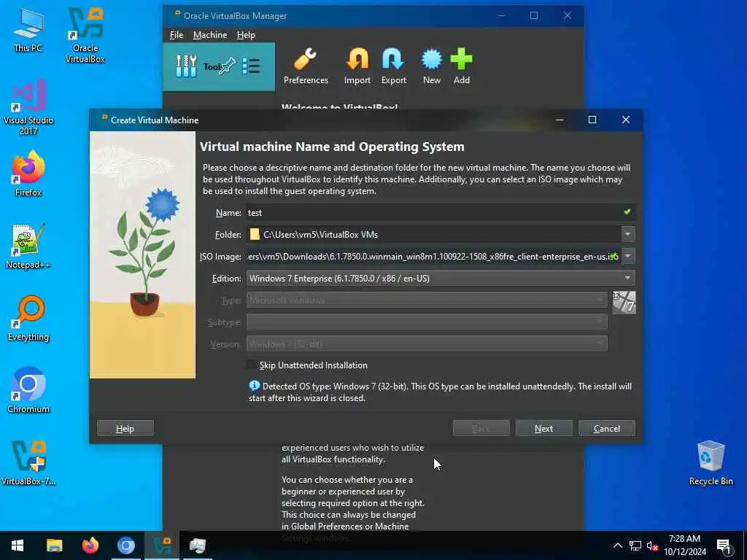Select the Tools item in VirtualBox Manager
Image resolution: width=747 pixels, height=560 pixels.
(x=219, y=66)
